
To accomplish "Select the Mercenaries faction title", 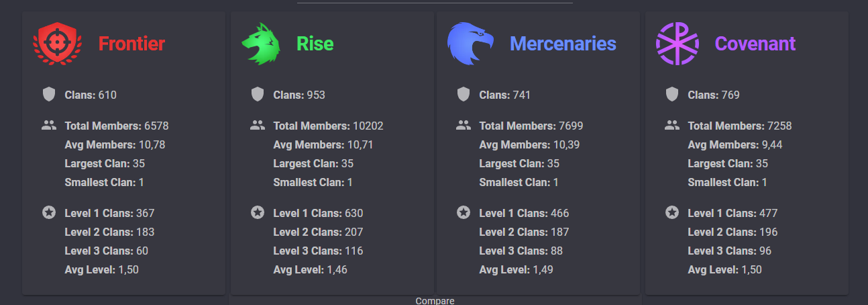I will pos(563,44).
